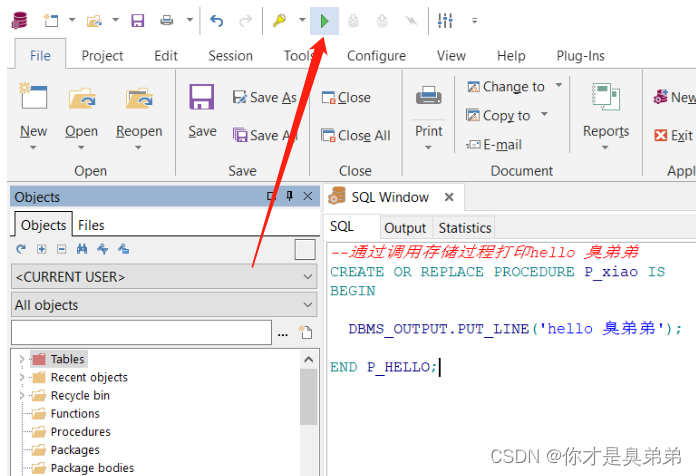Open the Preferences sliders icon
696x476 pixels.
(x=445, y=20)
